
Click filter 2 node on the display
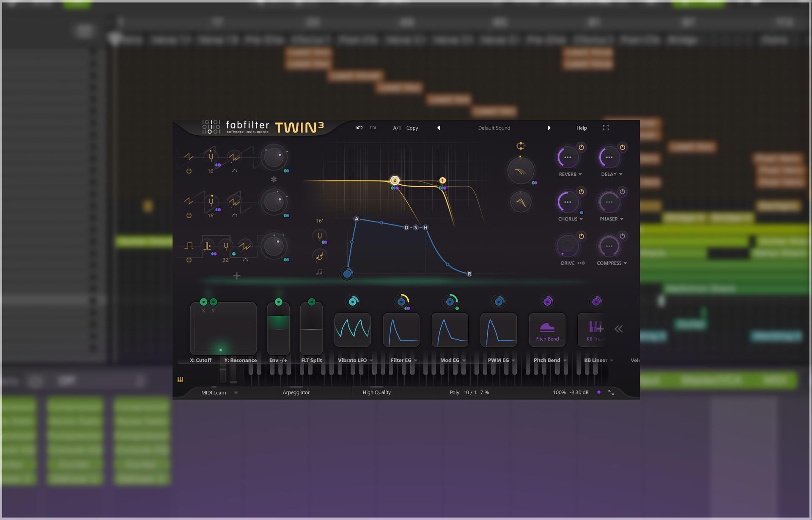click(395, 180)
